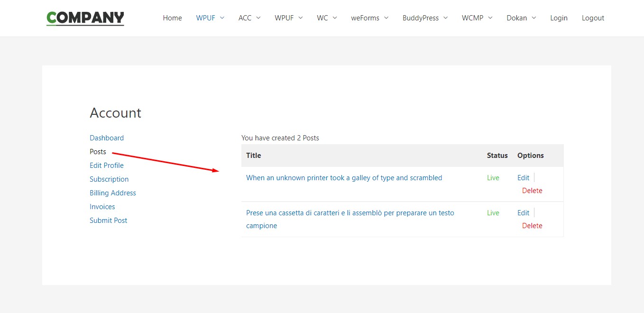The width and height of the screenshot is (644, 313).
Task: Click the Options column header
Action: [x=531, y=156]
